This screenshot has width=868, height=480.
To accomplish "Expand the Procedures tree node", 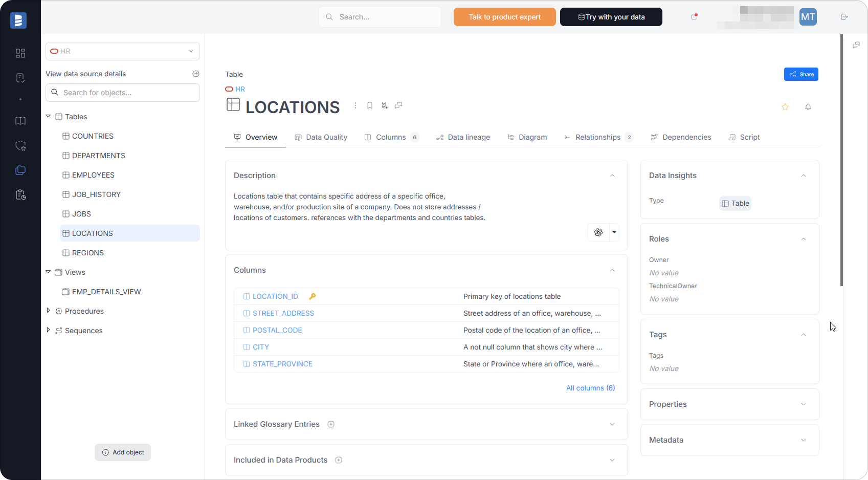I will 48,311.
